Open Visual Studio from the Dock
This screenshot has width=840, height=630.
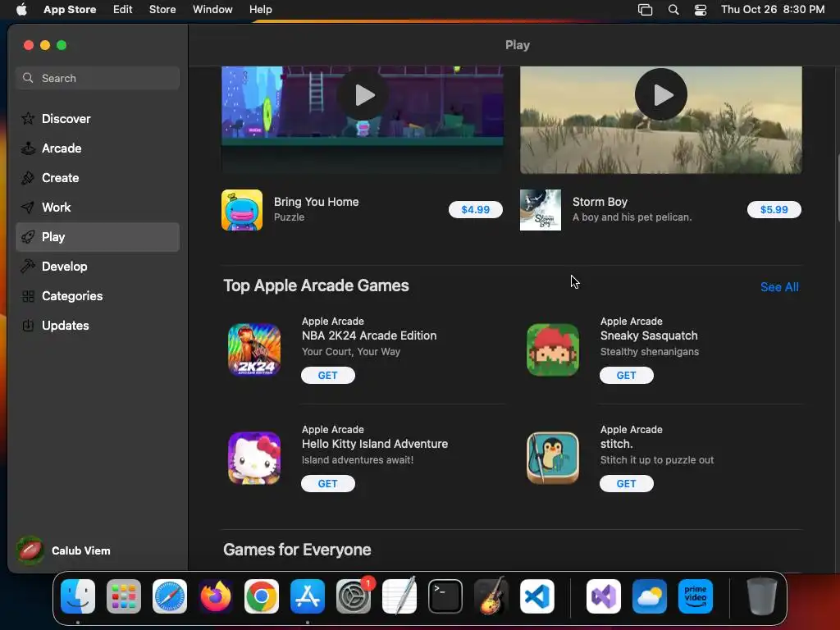click(604, 596)
